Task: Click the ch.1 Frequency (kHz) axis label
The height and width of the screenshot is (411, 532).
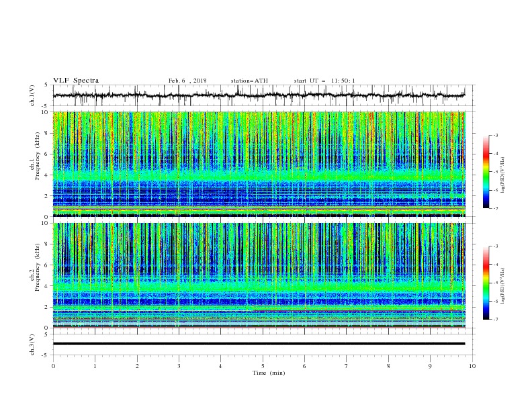Action: (35, 164)
